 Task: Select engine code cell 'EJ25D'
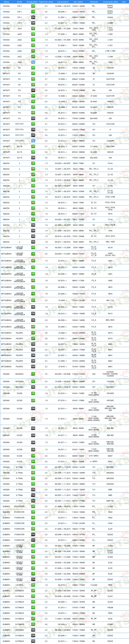click(110, 590)
